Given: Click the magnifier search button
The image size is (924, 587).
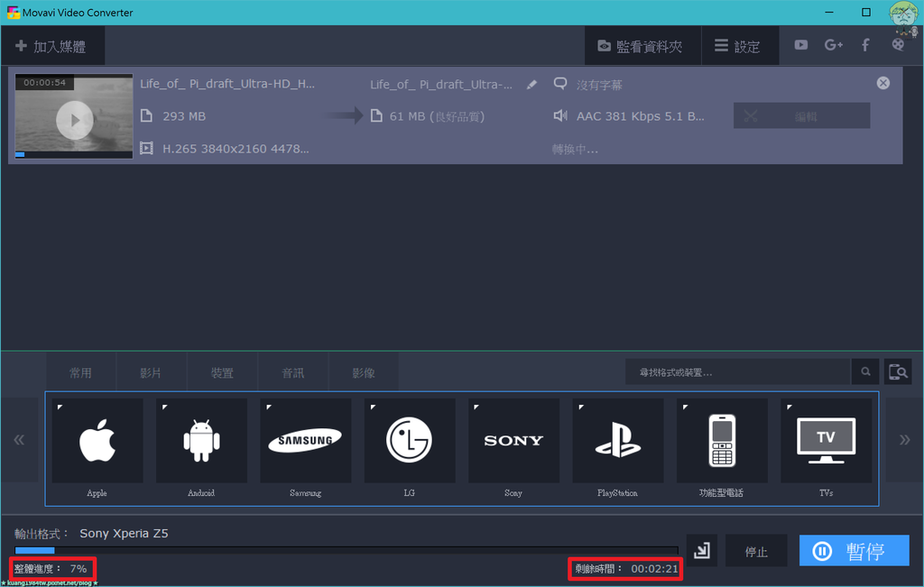Looking at the screenshot, I should coord(865,372).
